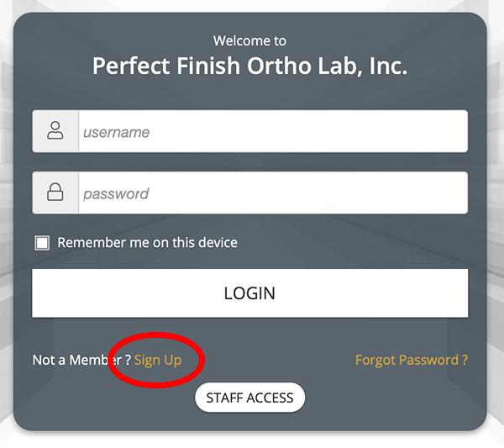Viewport: 504px width, 448px height.
Task: Click the 'Remember me on this device' label
Action: point(147,243)
